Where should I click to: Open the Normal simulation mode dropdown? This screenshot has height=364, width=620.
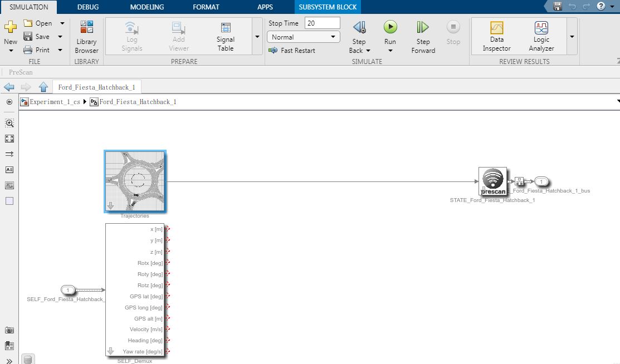click(x=303, y=37)
